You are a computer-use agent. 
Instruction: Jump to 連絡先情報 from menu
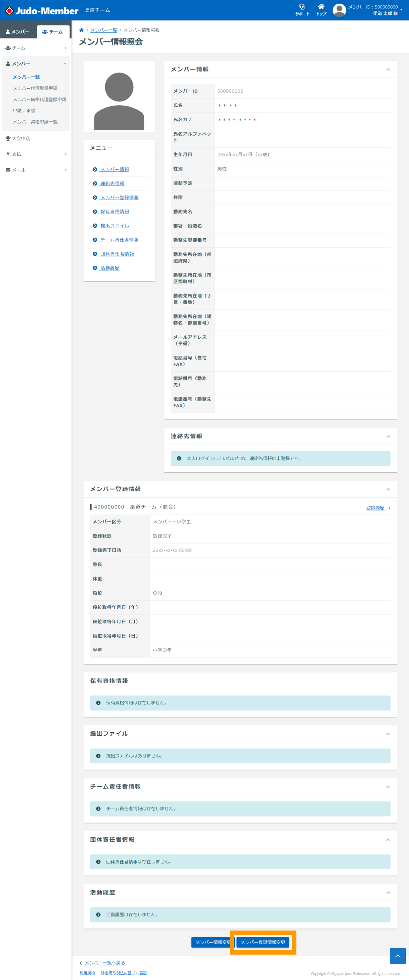pos(112,184)
